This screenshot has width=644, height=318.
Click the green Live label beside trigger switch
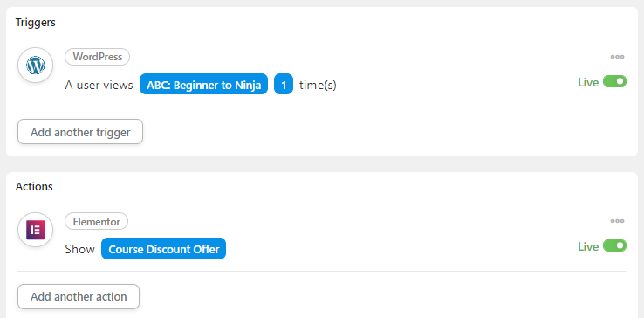click(588, 82)
